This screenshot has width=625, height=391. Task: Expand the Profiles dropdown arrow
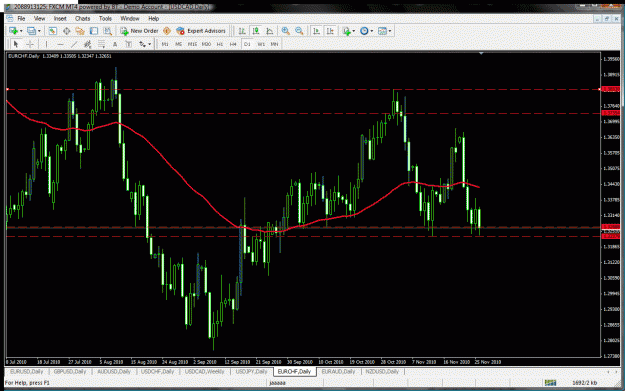pos(39,31)
